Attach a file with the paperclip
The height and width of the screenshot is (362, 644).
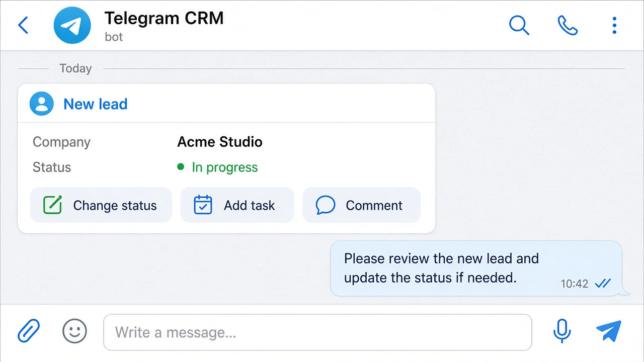[x=29, y=331]
